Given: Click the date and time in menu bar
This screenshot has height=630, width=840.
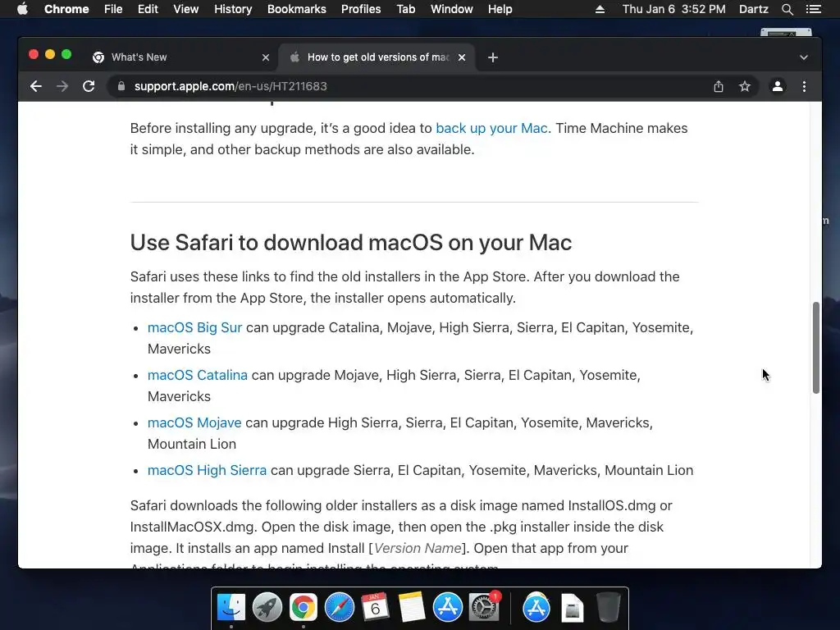Looking at the screenshot, I should [x=674, y=9].
